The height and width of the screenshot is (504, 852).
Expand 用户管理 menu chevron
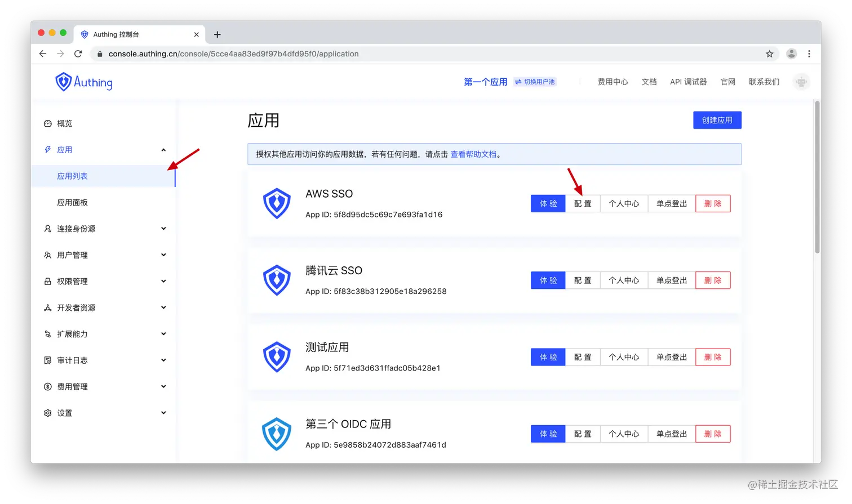163,255
